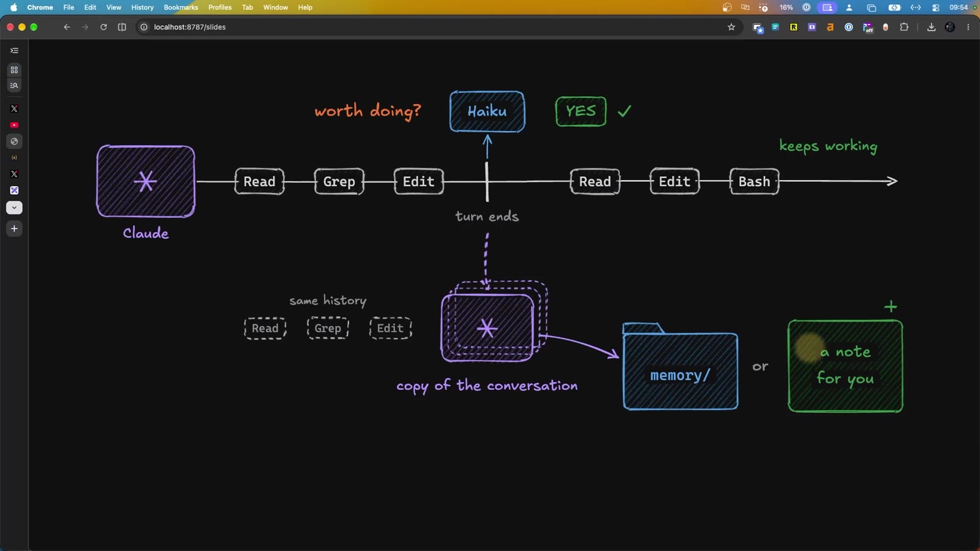Screen dimensions: 980x551
Task: Open the Chrome three-dot menu
Action: (x=968, y=27)
